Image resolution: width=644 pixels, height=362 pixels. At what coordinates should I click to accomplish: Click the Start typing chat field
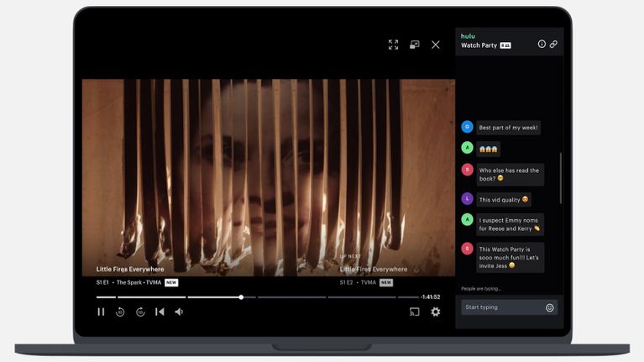coord(509,307)
